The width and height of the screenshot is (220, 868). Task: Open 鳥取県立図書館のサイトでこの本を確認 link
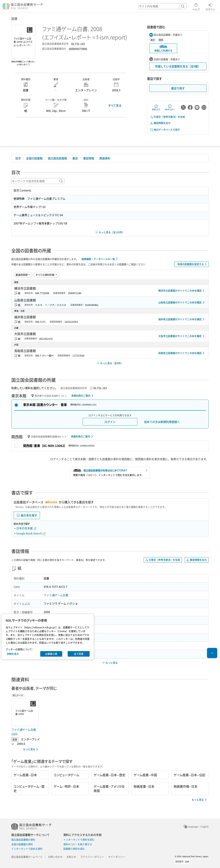pos(181,353)
